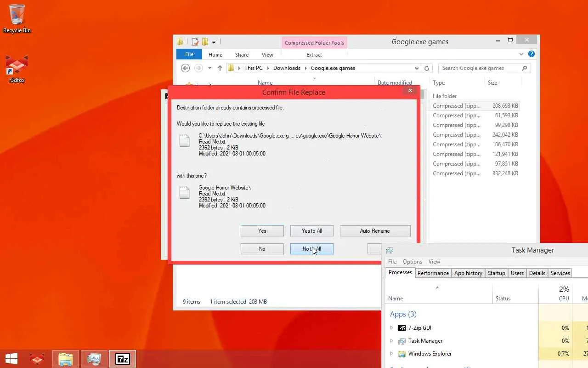Click the replacement Read Me.txt file icon

pos(184,193)
